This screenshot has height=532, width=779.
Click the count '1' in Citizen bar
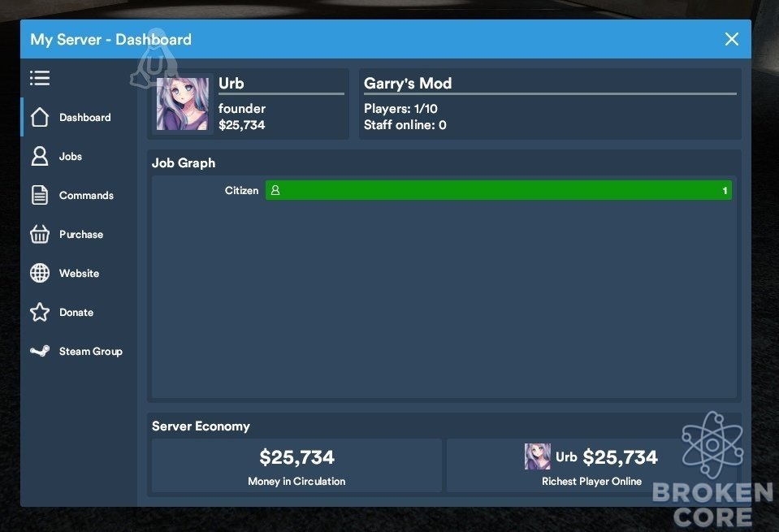pyautogui.click(x=725, y=190)
